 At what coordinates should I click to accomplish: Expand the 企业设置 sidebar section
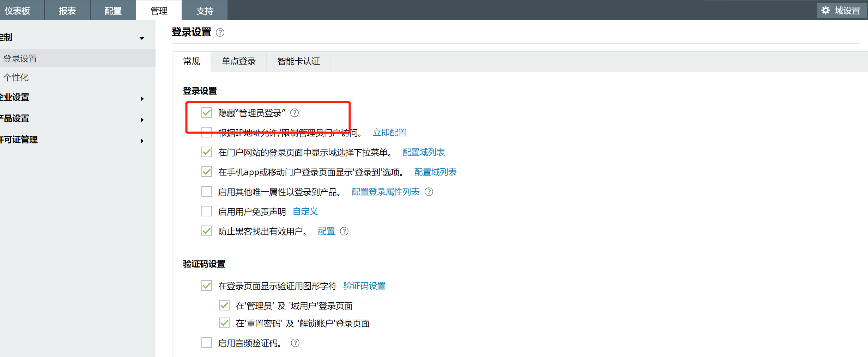[x=142, y=99]
